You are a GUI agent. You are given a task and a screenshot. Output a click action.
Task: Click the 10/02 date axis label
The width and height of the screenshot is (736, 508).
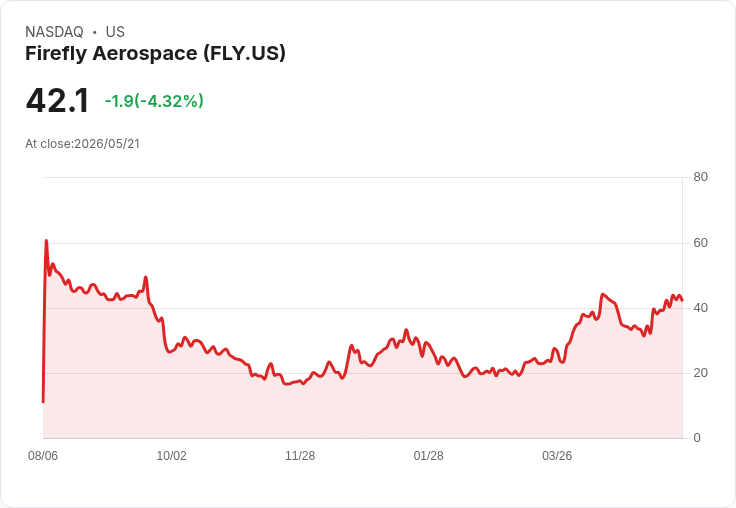click(171, 455)
